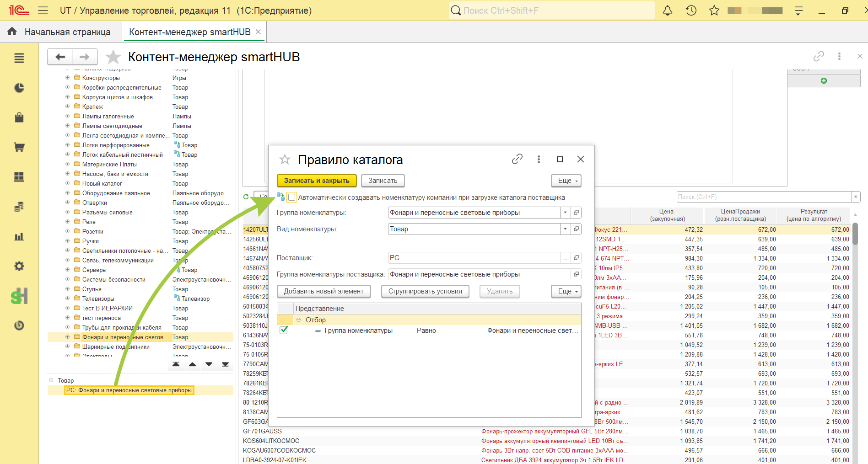Open Группа номенклатуры поставщика in new window
Screen dimensions: 868x464
click(x=576, y=274)
